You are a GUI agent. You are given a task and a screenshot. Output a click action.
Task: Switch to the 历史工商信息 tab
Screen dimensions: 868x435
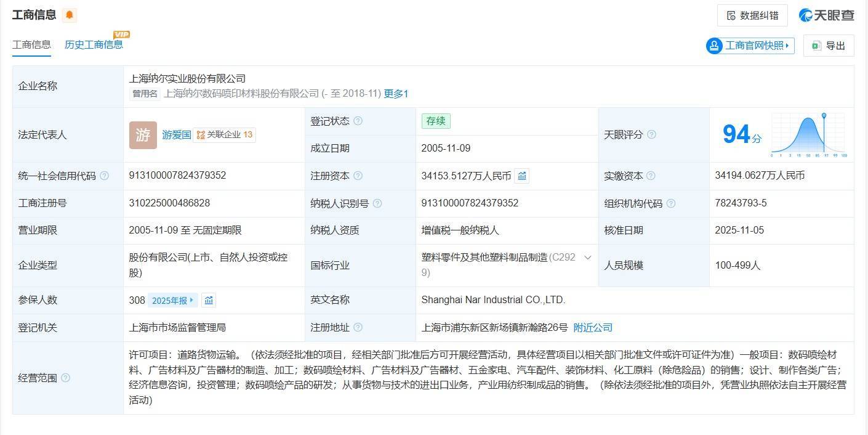[94, 44]
